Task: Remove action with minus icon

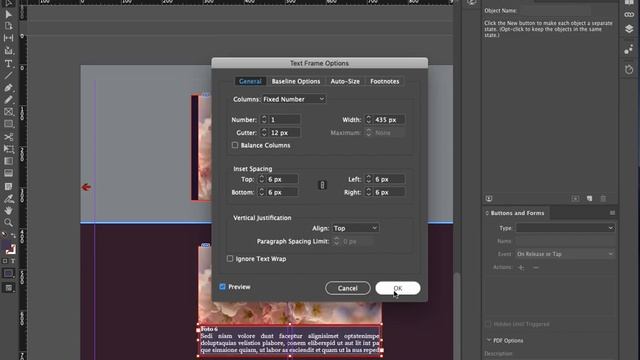Action: [536, 268]
